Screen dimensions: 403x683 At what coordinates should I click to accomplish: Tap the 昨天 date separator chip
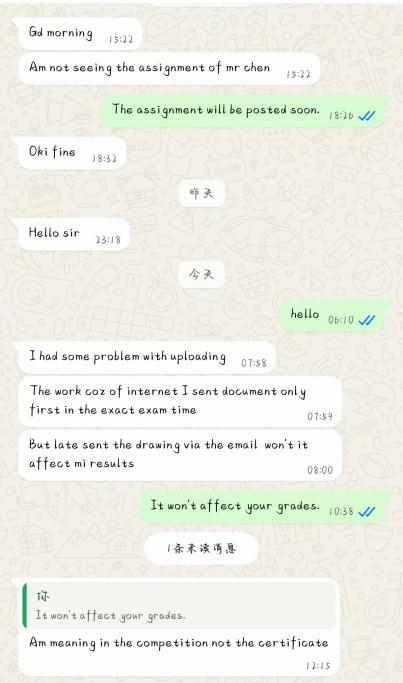(x=202, y=193)
